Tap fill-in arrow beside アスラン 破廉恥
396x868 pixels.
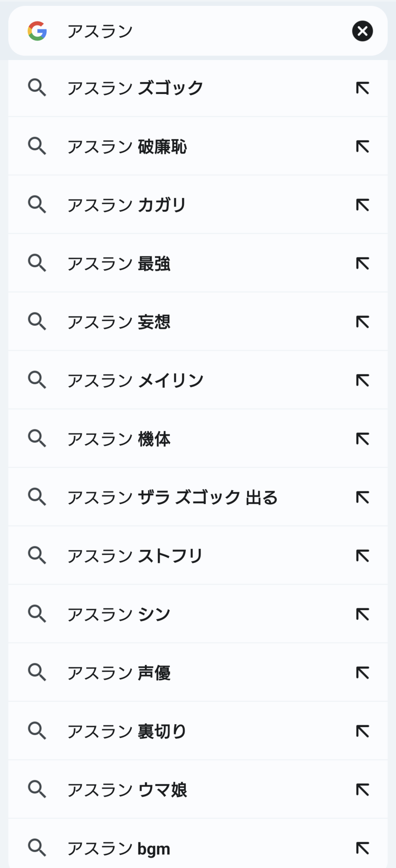click(x=363, y=147)
